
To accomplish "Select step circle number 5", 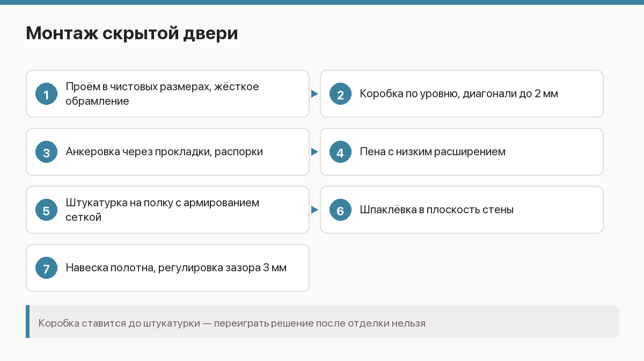I will pos(46,210).
